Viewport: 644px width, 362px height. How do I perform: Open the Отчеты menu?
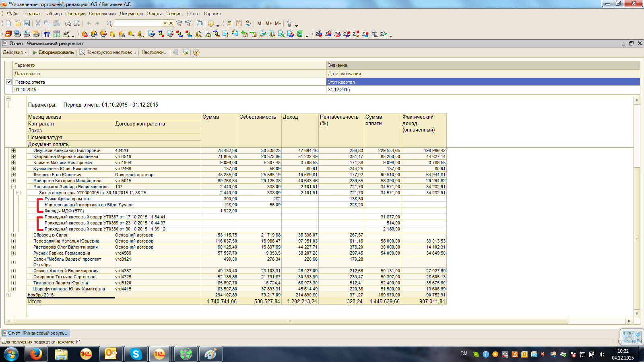(x=154, y=14)
